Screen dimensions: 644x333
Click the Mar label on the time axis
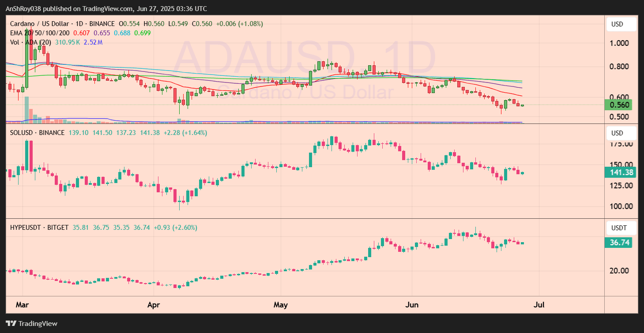(x=22, y=304)
